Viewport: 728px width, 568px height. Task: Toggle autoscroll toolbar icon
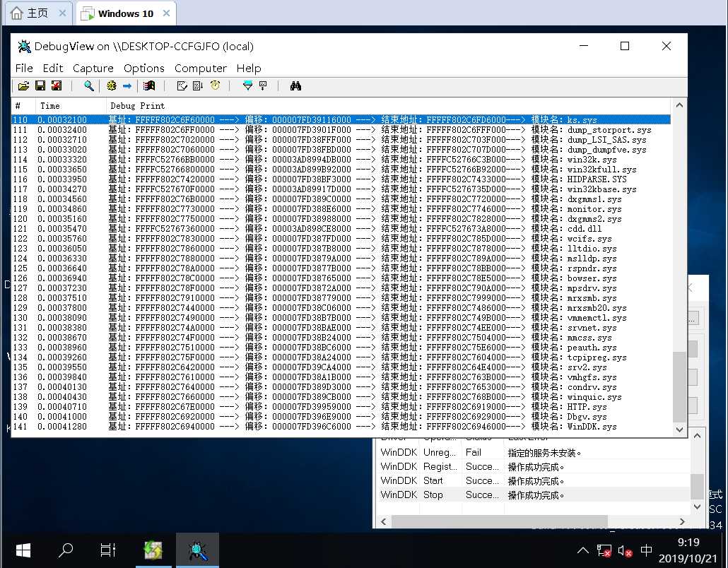coord(198,86)
